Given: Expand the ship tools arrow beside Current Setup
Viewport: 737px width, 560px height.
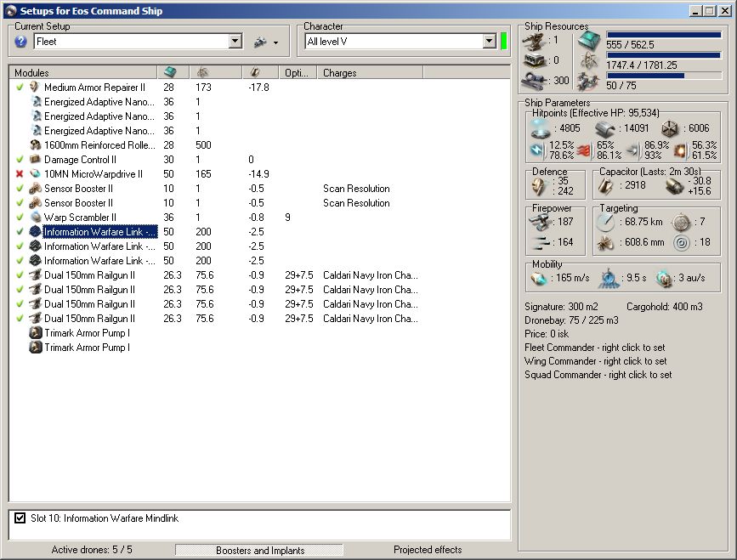Looking at the screenshot, I should pos(275,42).
